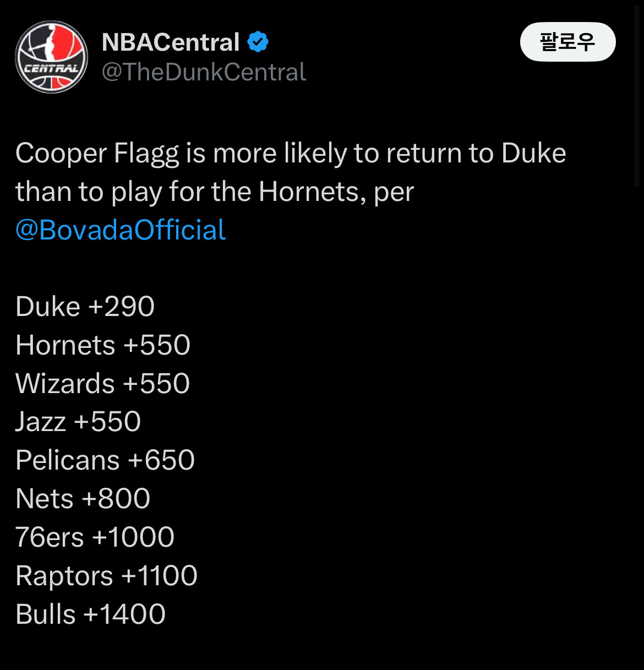The image size is (644, 670).
Task: Click "Cooper Flagg" in the tweet sentence
Action: tap(97, 153)
